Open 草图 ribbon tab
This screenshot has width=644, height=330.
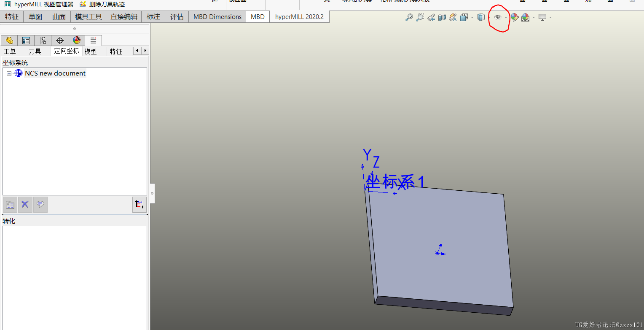(35, 17)
